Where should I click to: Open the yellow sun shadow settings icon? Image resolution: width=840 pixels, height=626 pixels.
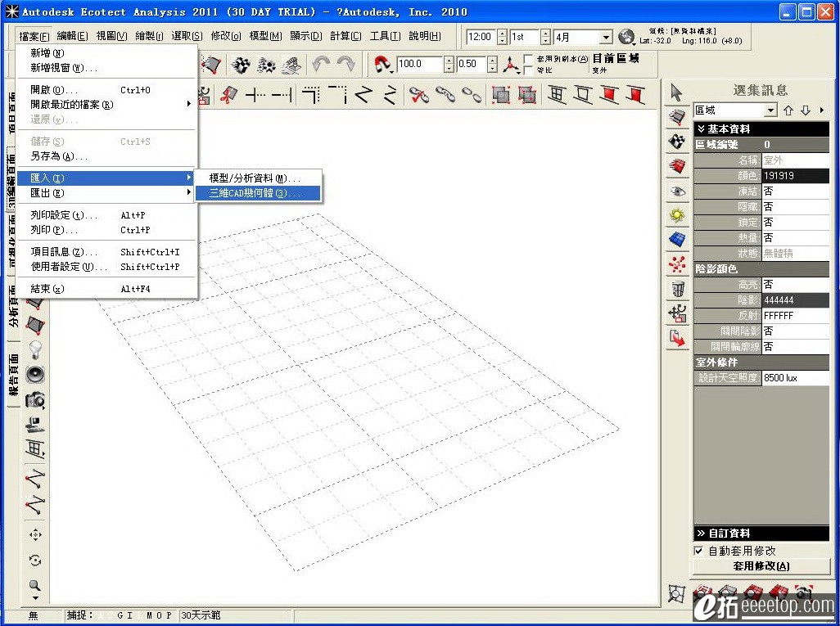pos(677,215)
